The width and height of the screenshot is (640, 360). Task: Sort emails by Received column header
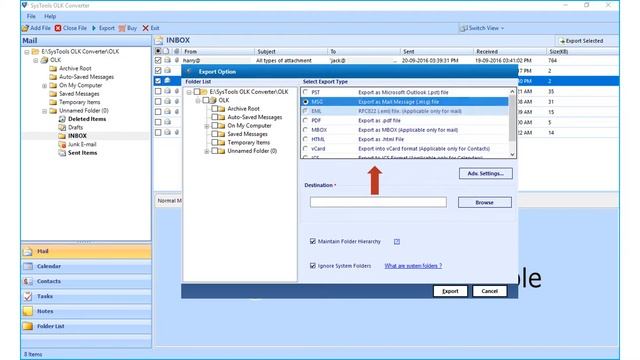[509, 51]
